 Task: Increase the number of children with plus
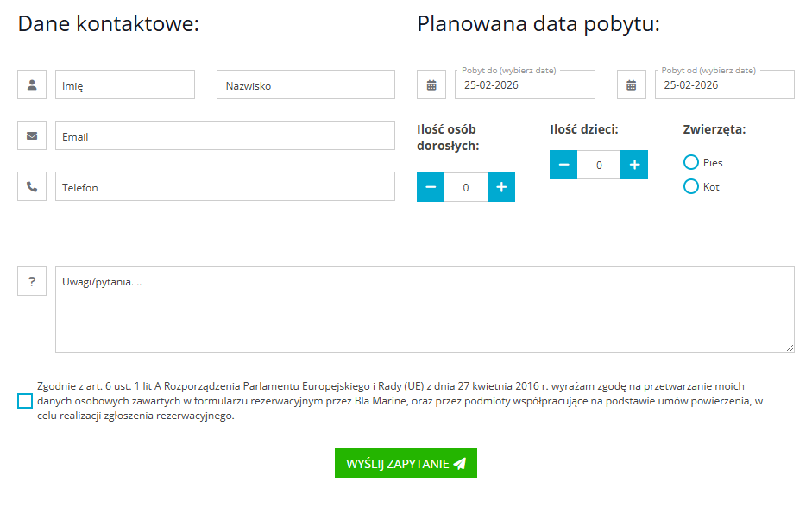(634, 165)
